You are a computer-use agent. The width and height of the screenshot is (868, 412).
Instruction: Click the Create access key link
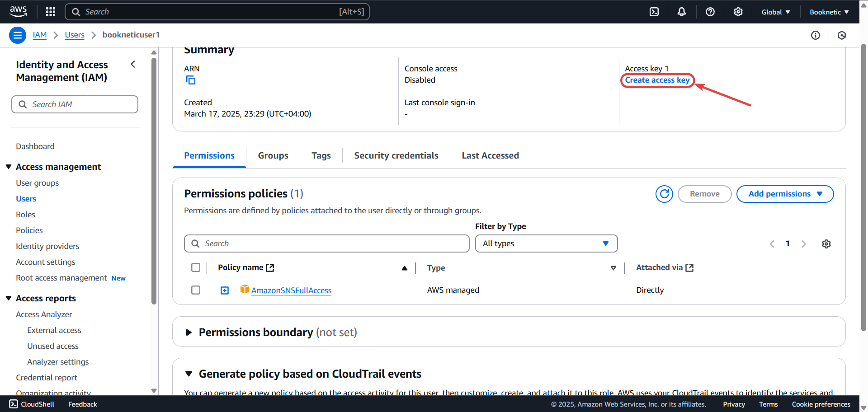coord(657,80)
